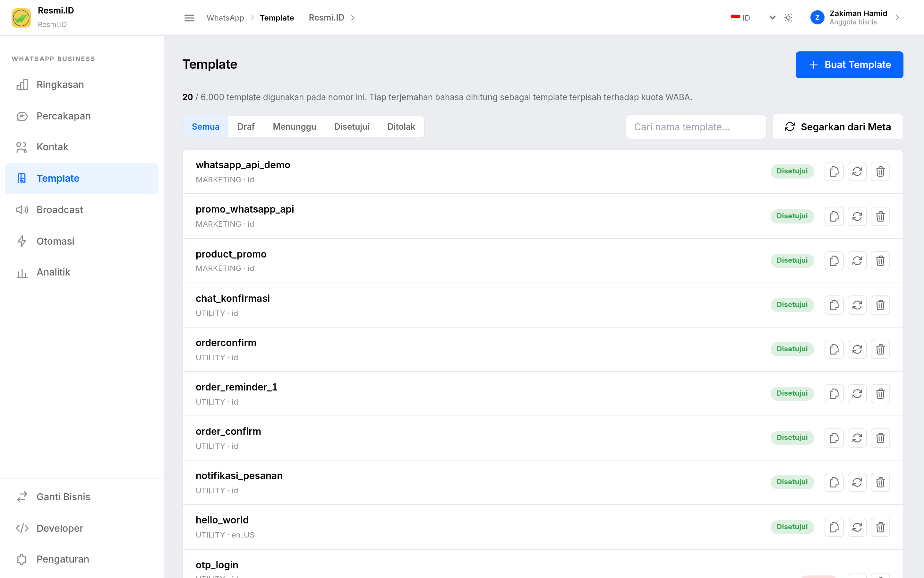Screen dimensions: 924x578
Task: View the Analitik page
Action: (x=82, y=272)
